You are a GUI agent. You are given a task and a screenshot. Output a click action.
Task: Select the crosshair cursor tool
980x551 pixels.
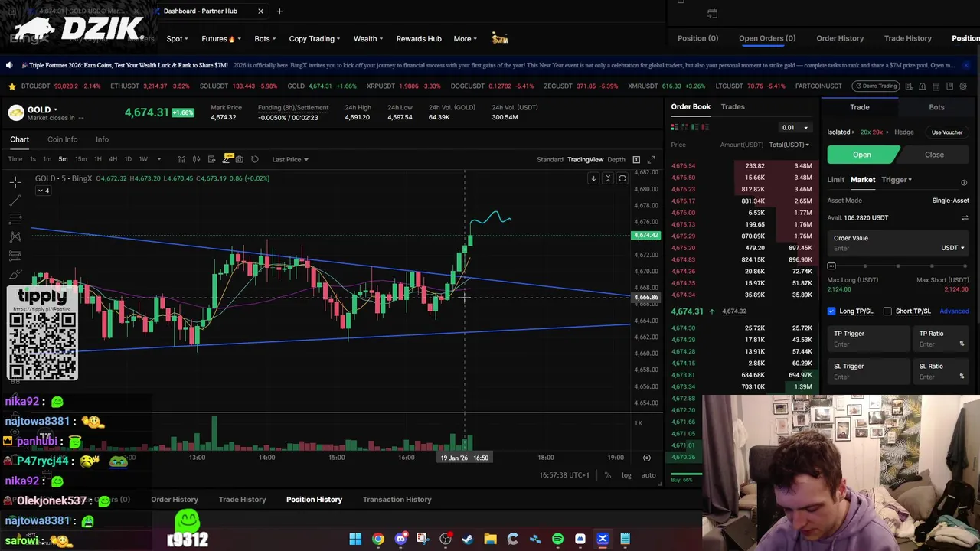(15, 182)
